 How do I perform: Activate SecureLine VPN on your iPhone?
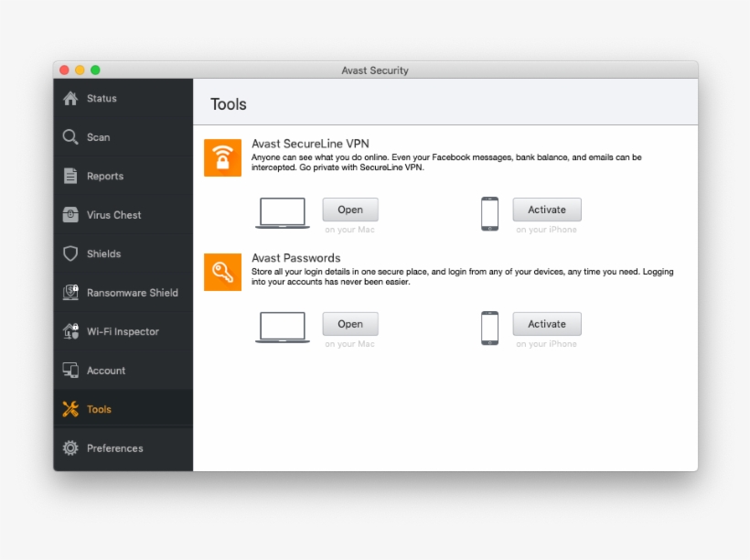click(546, 209)
